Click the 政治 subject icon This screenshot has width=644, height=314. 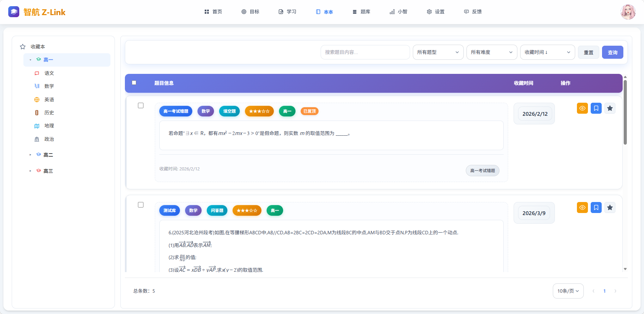(37, 139)
